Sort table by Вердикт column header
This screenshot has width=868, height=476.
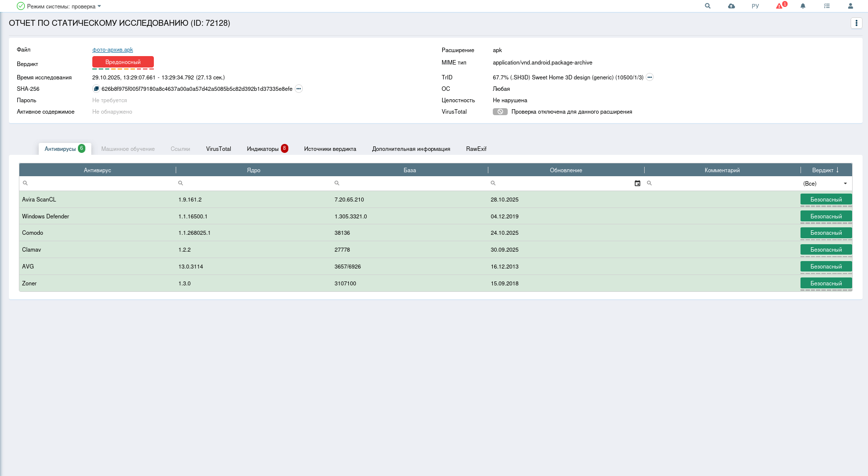click(x=825, y=170)
